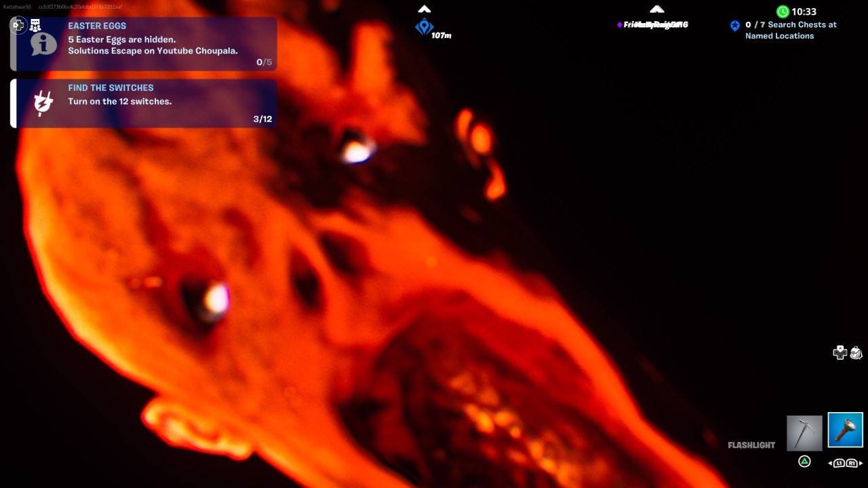Click the D-pad controller hint icon
868x488 pixels.
pyautogui.click(x=840, y=352)
